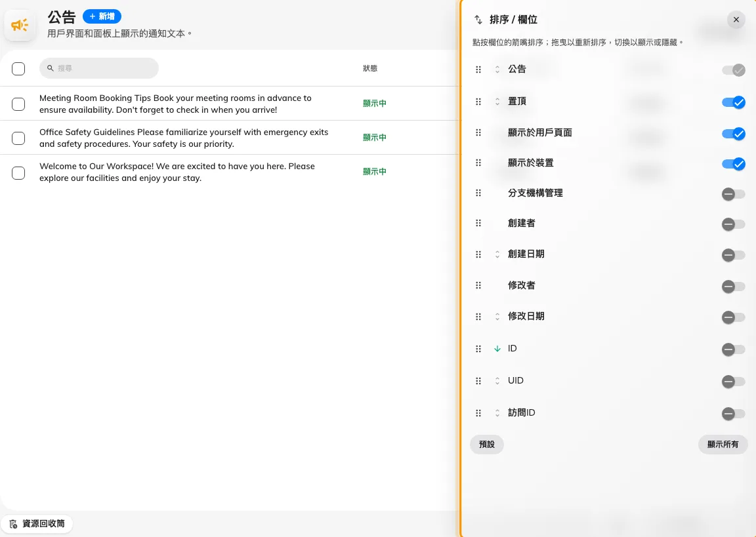Sort by 修改日期 using its sort arrows
The width and height of the screenshot is (756, 537).
point(497,317)
